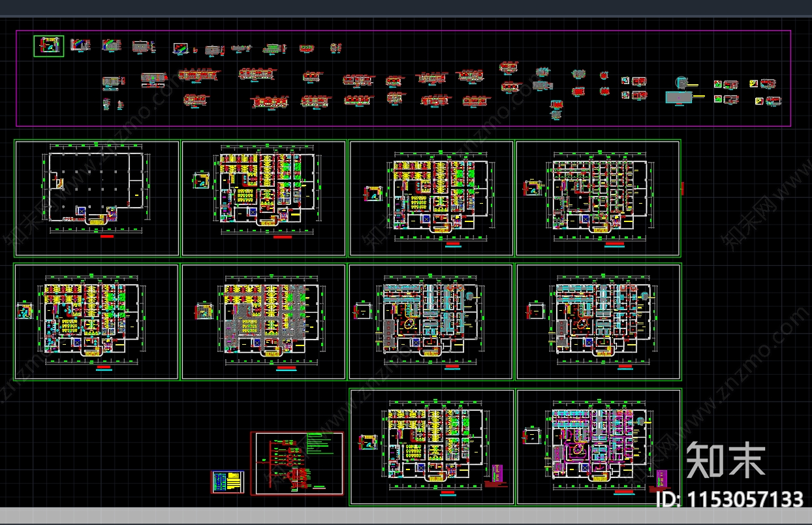The height and width of the screenshot is (525, 812).
Task: Select the small key plan beside the magenta floor plan
Action: coord(533,437)
